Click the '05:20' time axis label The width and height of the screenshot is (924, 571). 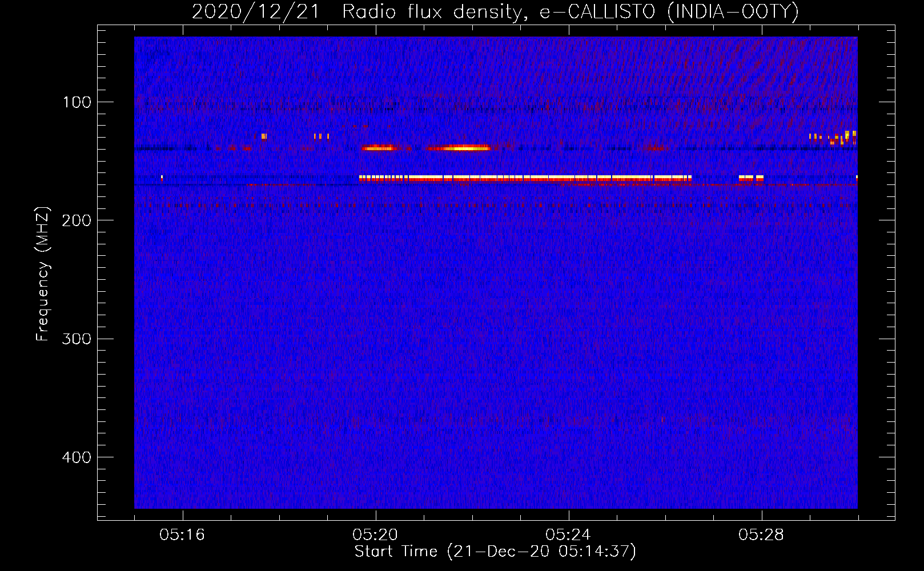pyautogui.click(x=375, y=535)
